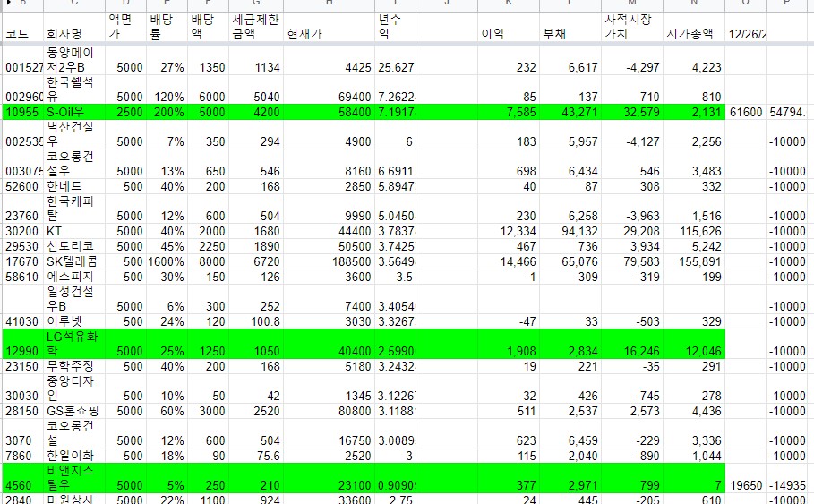This screenshot has height=504, width=814.
Task: Select the 이익 header cell
Action: click(509, 27)
